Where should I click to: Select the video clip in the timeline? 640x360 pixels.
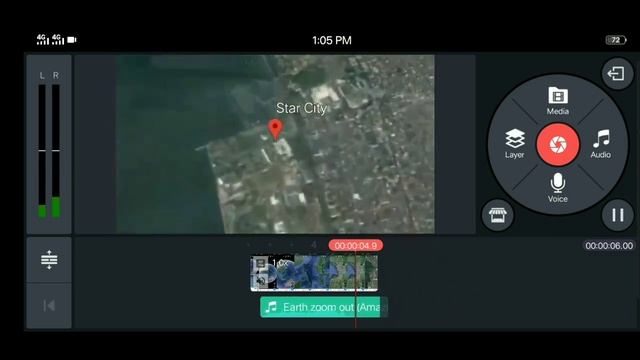(x=314, y=273)
